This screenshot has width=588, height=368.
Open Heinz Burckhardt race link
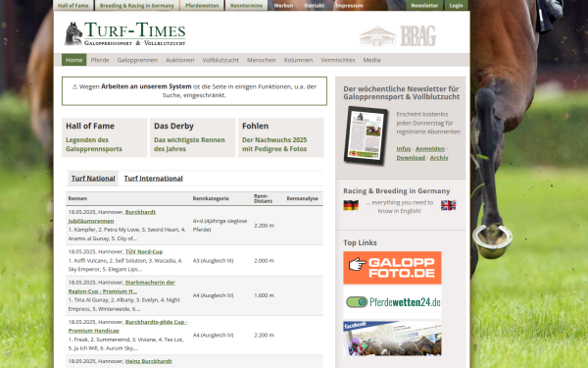pyautogui.click(x=149, y=361)
